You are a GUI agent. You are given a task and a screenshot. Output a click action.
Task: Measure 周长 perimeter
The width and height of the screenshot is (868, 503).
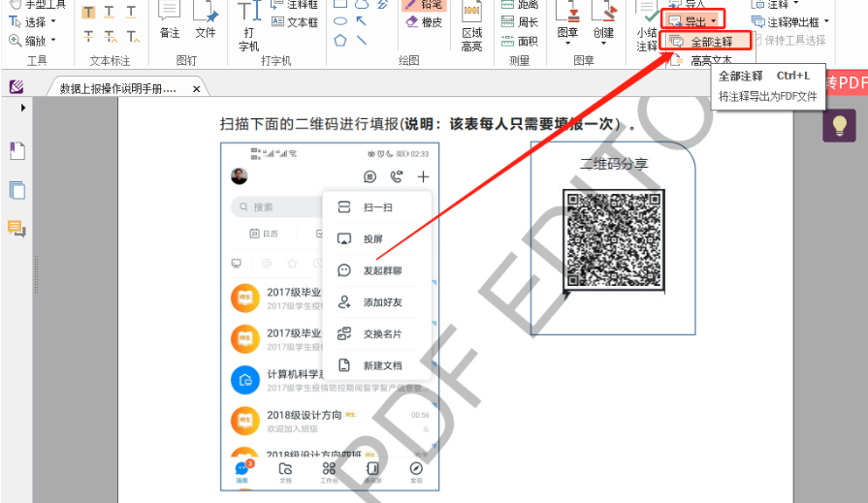(x=519, y=22)
